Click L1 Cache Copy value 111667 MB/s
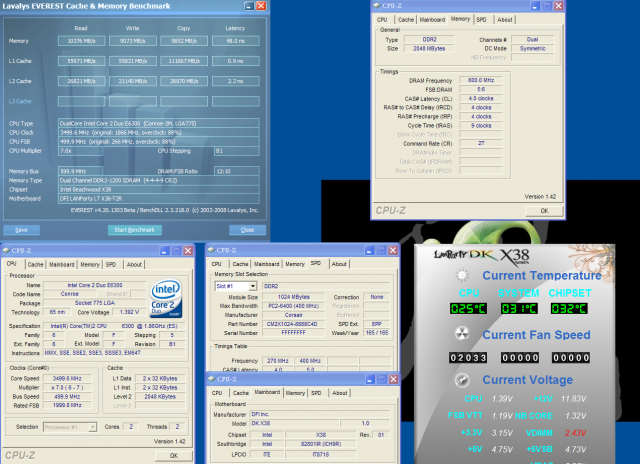This screenshot has width=640, height=464. click(184, 61)
